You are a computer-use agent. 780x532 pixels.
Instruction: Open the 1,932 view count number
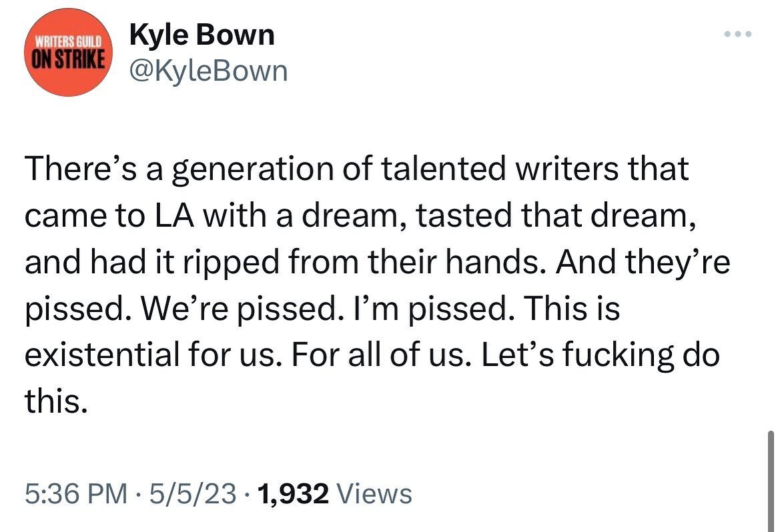pos(293,494)
